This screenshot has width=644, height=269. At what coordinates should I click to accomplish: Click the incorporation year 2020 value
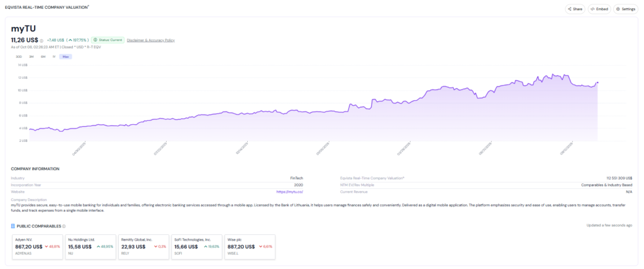pos(299,185)
